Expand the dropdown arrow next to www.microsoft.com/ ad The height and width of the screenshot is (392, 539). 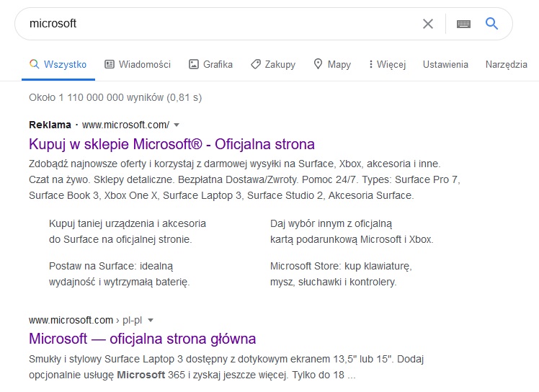coord(177,125)
